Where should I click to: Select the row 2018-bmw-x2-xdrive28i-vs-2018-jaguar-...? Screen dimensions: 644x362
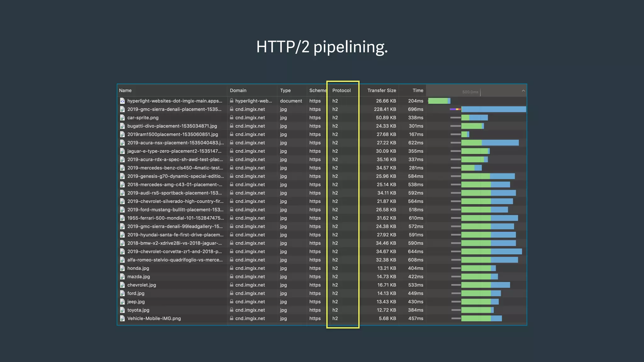coord(322,243)
